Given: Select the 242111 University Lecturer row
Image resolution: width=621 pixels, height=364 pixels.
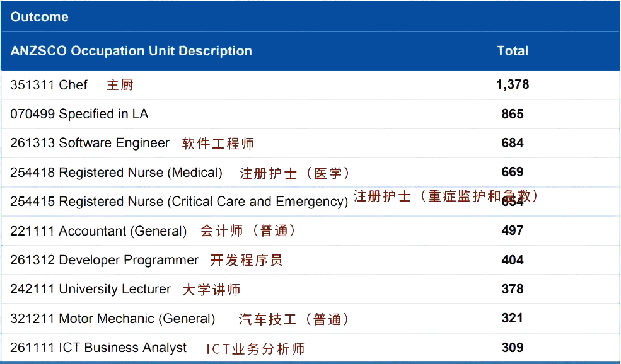Looking at the screenshot, I should click(x=90, y=289).
